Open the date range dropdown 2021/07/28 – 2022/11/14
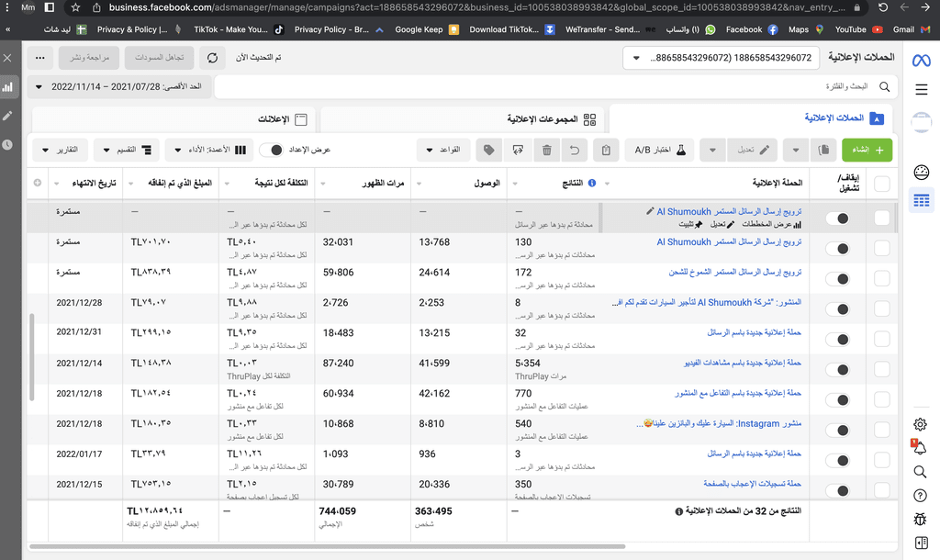The height and width of the screenshot is (560, 940). pyautogui.click(x=117, y=87)
